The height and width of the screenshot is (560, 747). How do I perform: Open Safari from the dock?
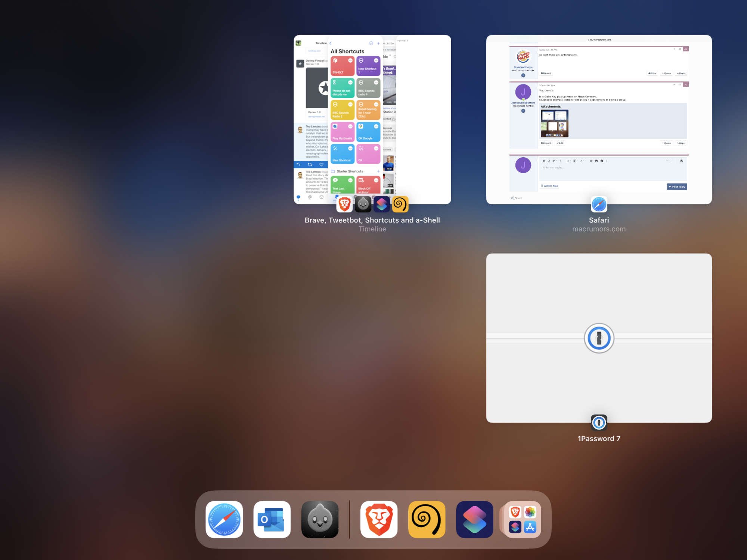[224, 519]
